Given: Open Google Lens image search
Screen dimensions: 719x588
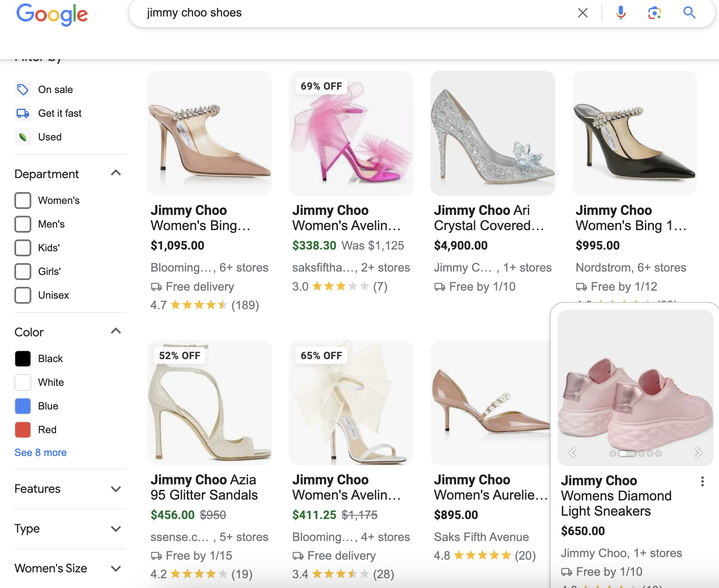Looking at the screenshot, I should (x=654, y=13).
